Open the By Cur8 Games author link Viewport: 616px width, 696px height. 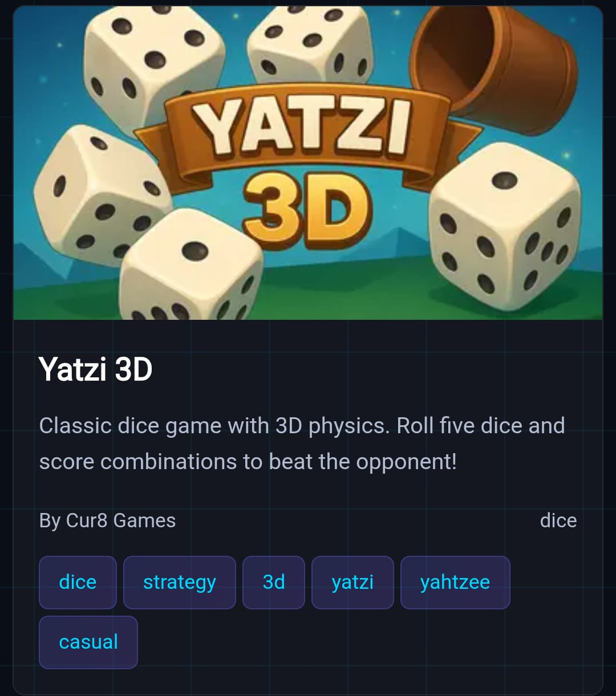tap(107, 520)
